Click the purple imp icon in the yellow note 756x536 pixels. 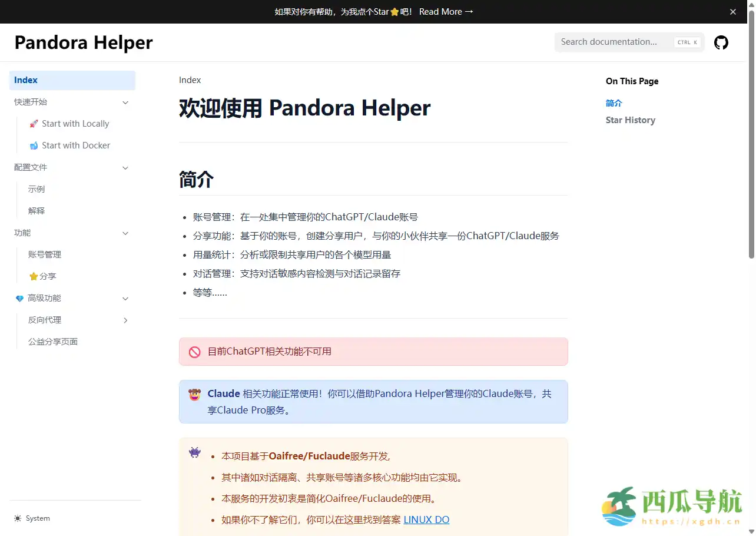[x=194, y=453]
